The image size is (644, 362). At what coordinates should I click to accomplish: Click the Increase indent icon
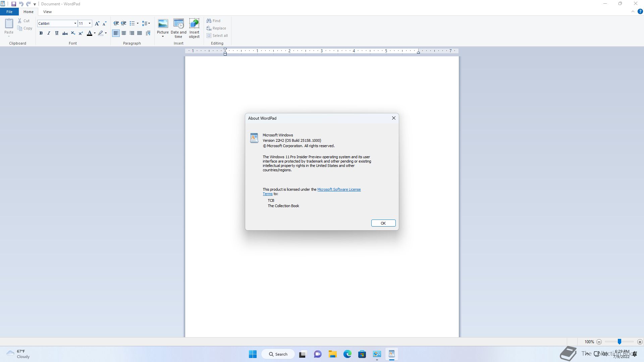point(123,23)
